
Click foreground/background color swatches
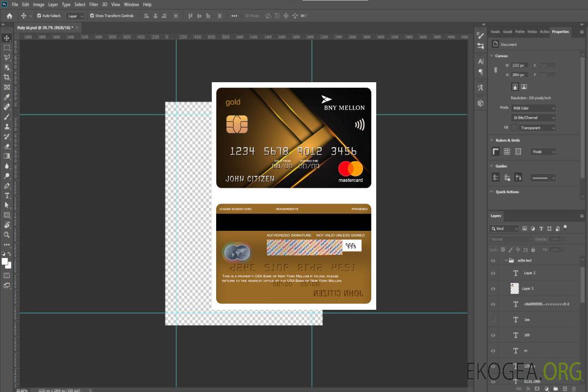(x=7, y=264)
